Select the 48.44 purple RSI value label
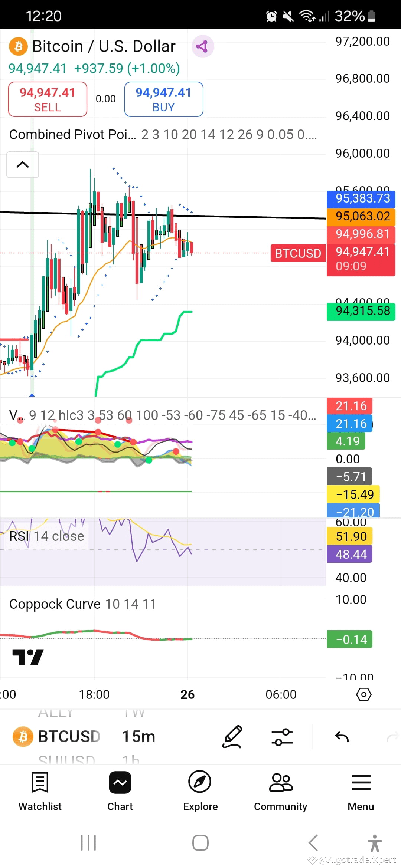This screenshot has height=868, width=401. [349, 554]
